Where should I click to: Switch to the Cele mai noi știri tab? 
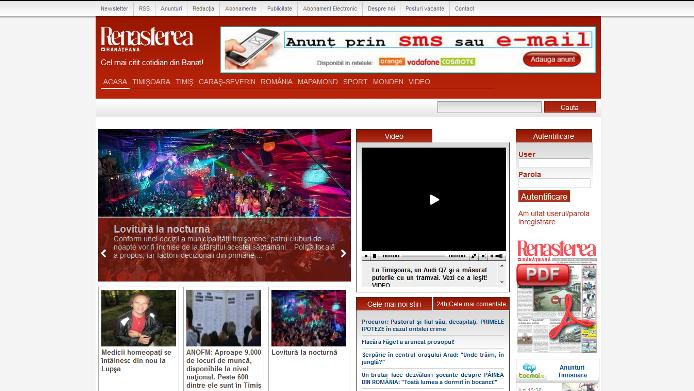[394, 304]
